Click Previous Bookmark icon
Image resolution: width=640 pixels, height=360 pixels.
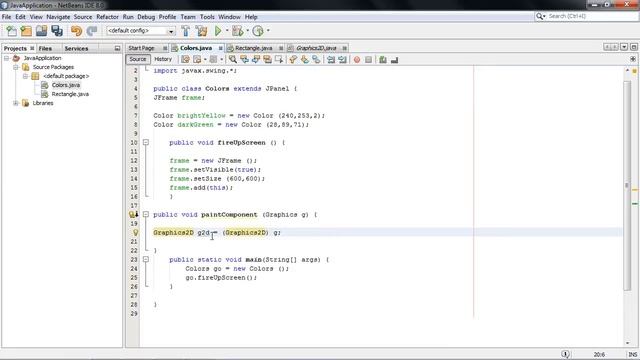[x=293, y=60]
